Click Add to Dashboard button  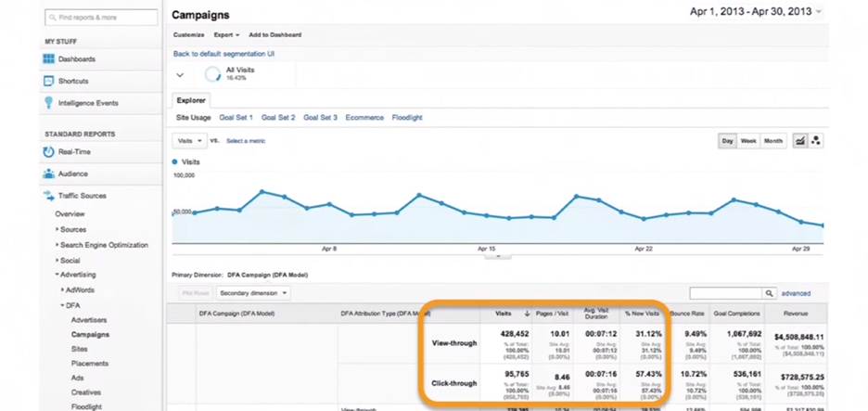click(x=274, y=35)
